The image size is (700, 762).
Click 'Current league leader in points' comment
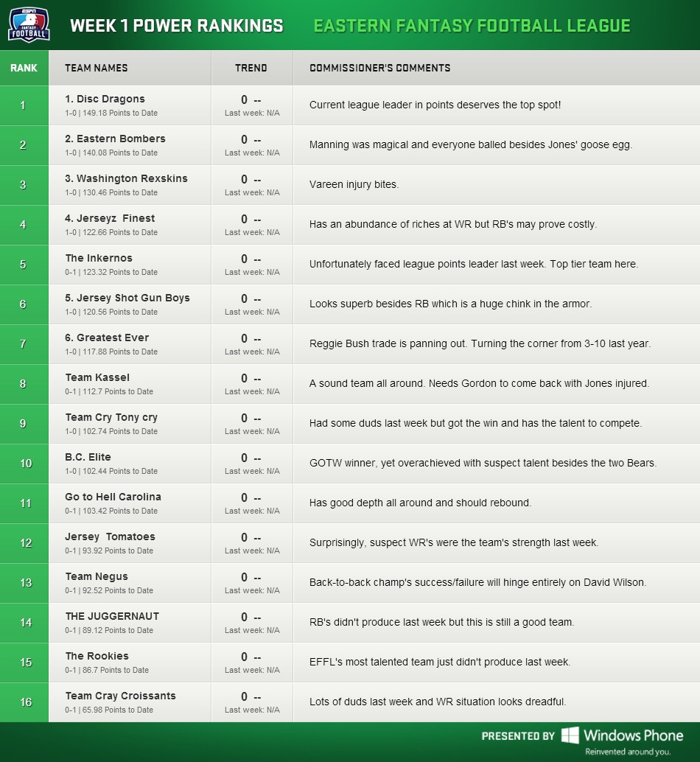(435, 105)
